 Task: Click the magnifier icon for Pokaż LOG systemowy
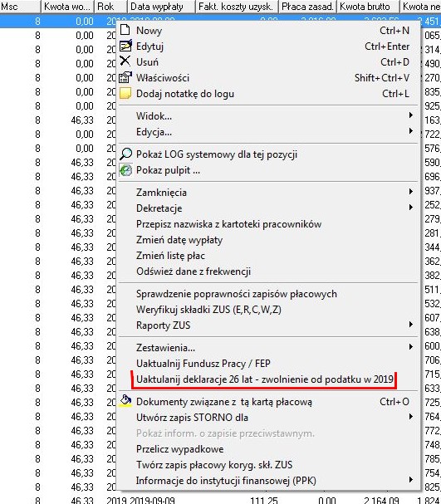[x=125, y=154]
